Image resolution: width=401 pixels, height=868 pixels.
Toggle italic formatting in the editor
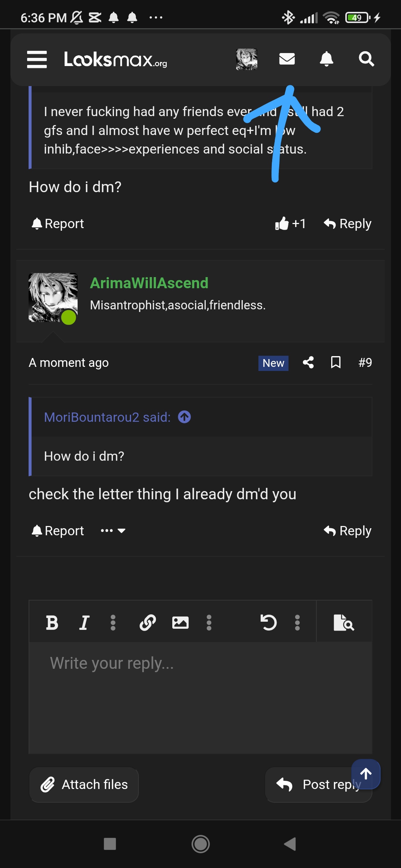[x=84, y=622]
